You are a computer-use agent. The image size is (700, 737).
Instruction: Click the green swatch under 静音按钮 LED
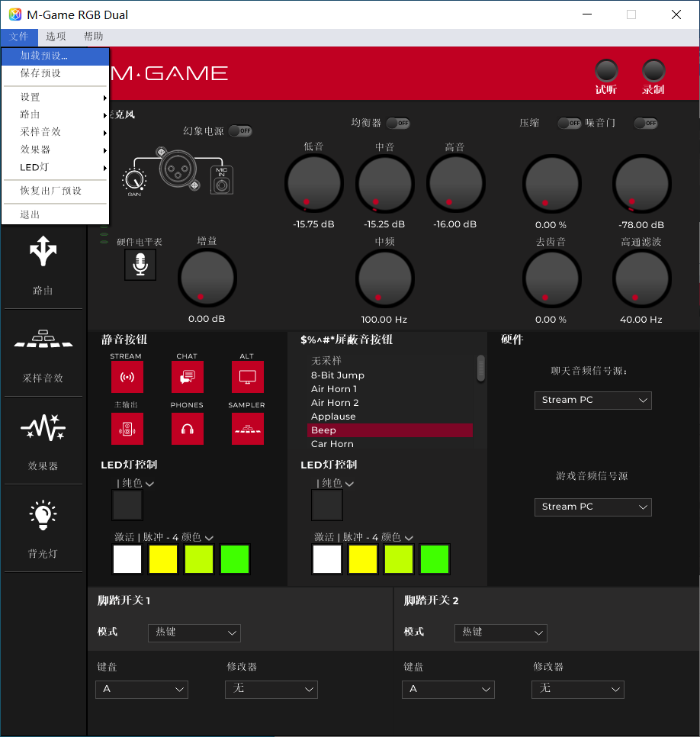coord(234,559)
